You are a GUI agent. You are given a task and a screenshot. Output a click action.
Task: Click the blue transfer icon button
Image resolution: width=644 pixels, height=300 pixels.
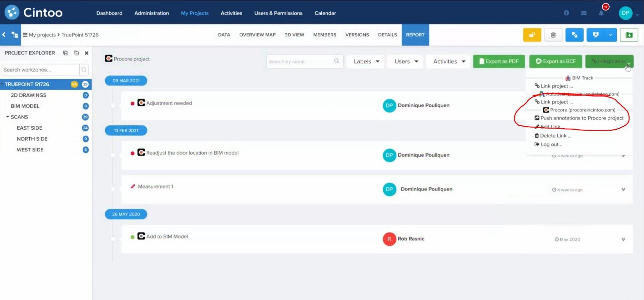coord(574,35)
